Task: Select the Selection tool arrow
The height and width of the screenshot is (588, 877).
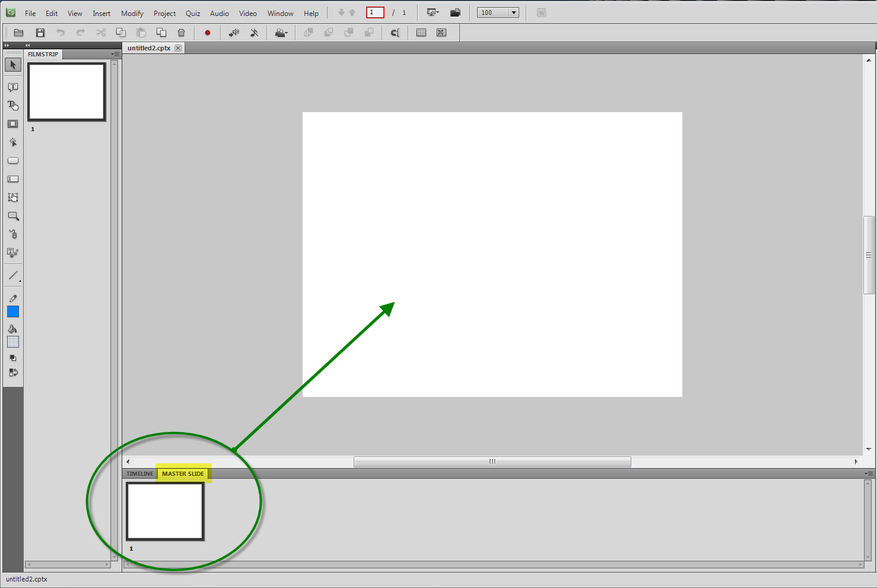Action: click(13, 65)
